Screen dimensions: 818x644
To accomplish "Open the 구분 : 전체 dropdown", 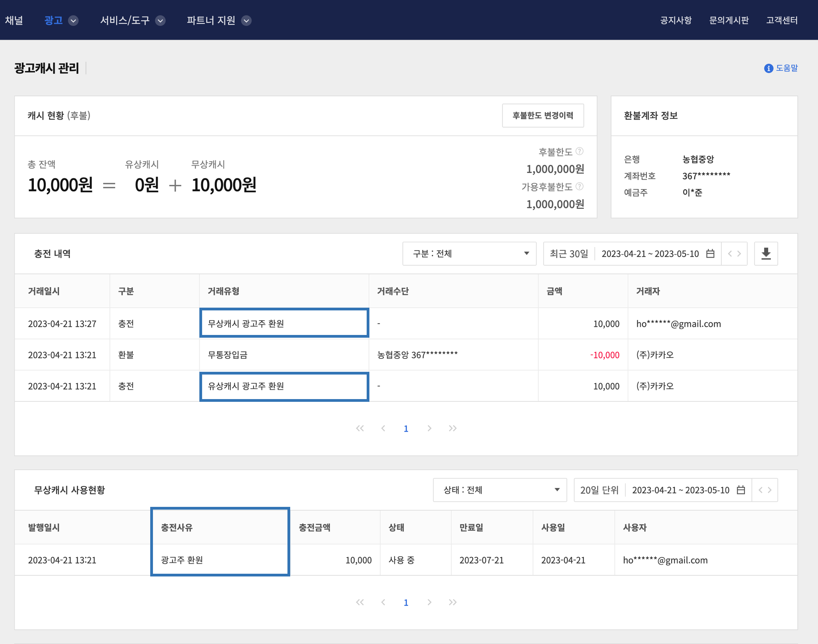I will tap(469, 253).
